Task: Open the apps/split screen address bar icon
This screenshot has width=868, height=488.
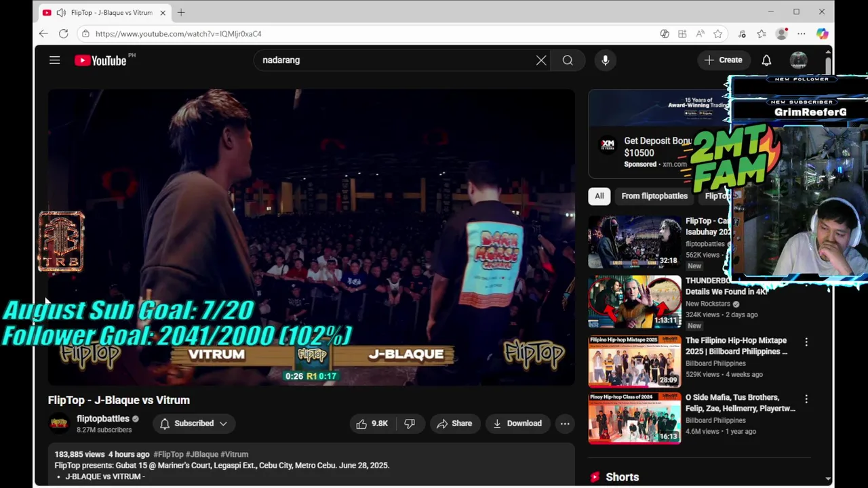Action: 682,34
